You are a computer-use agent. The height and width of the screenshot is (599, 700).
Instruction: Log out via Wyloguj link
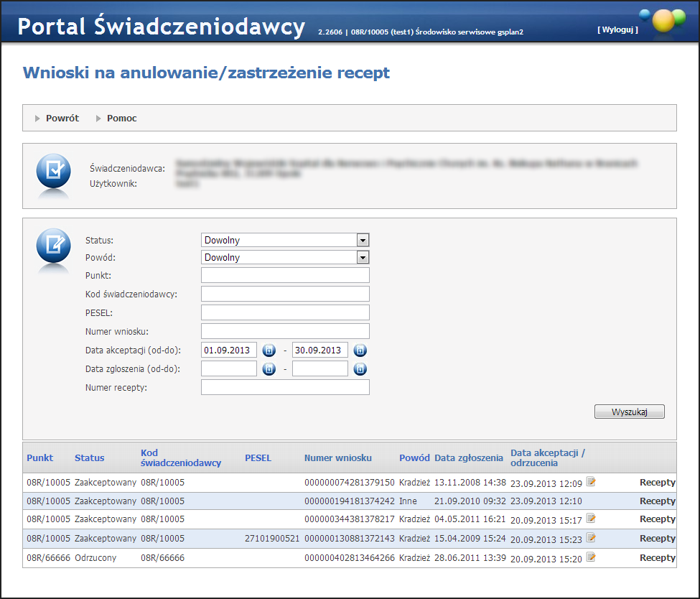tap(617, 30)
